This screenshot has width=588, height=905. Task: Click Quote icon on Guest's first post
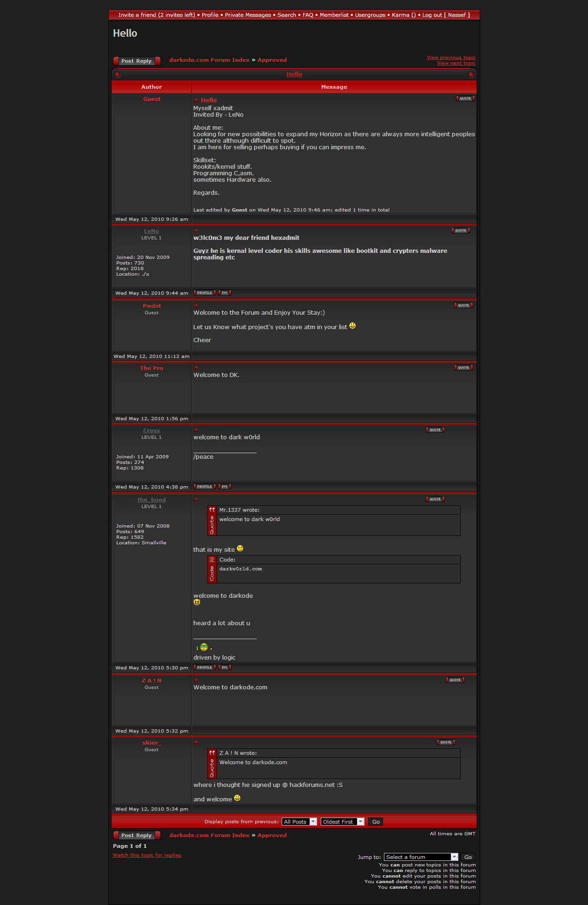(465, 99)
